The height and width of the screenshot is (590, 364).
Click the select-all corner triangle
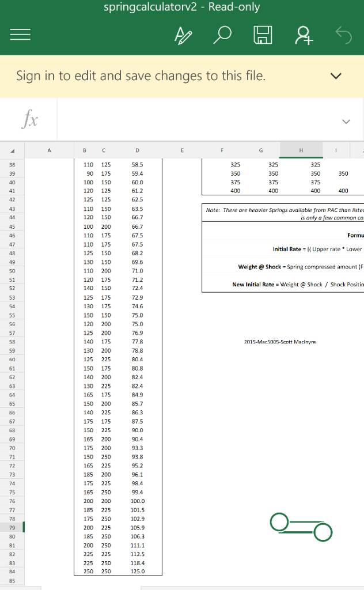(x=12, y=151)
